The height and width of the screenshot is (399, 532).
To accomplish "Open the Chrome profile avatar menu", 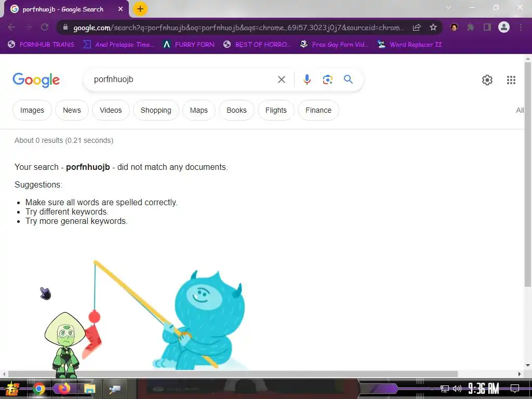I will click(x=504, y=27).
